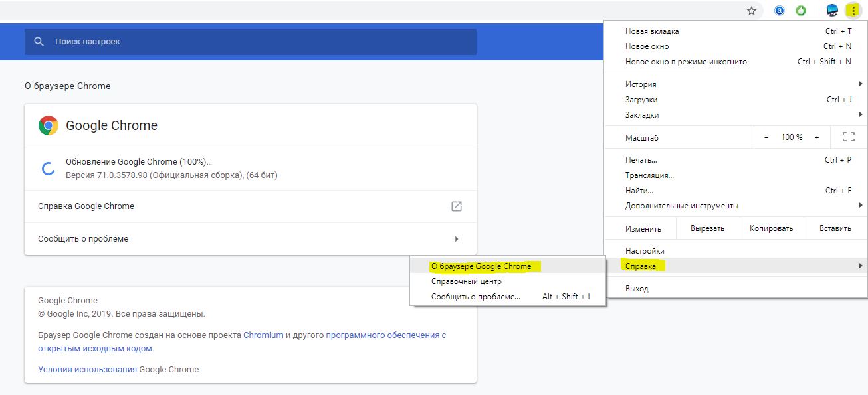Click into the Поиск настроек search field

pos(251,42)
